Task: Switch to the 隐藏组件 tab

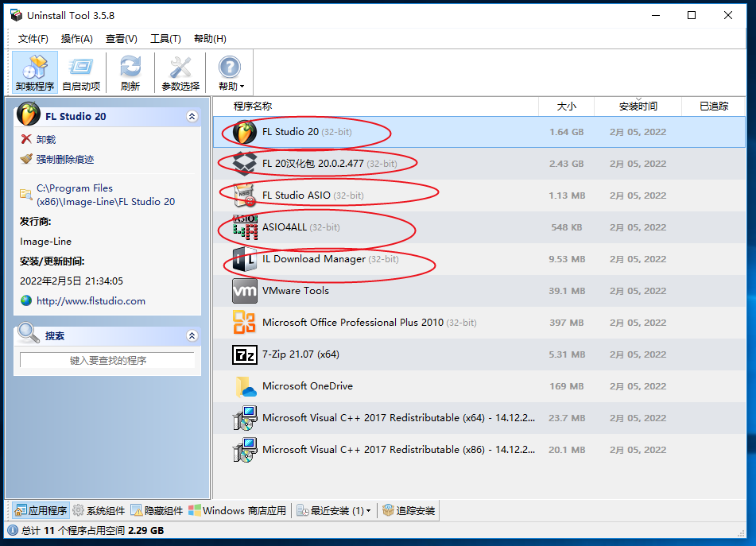Action: click(x=157, y=510)
